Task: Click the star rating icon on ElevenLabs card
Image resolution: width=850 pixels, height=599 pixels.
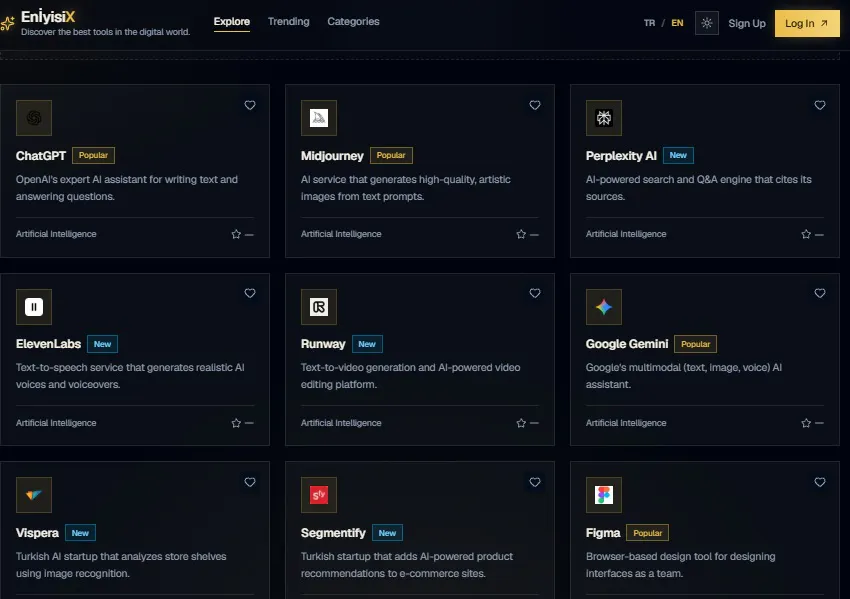Action: pos(236,423)
